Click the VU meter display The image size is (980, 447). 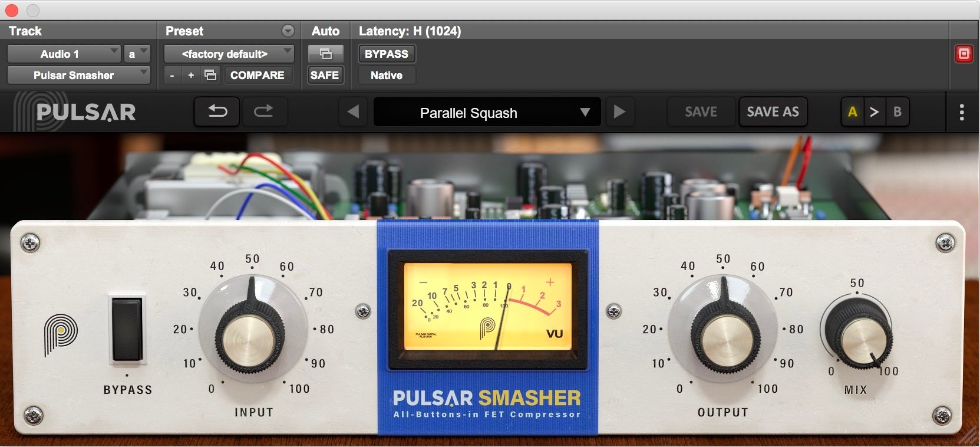pyautogui.click(x=488, y=306)
